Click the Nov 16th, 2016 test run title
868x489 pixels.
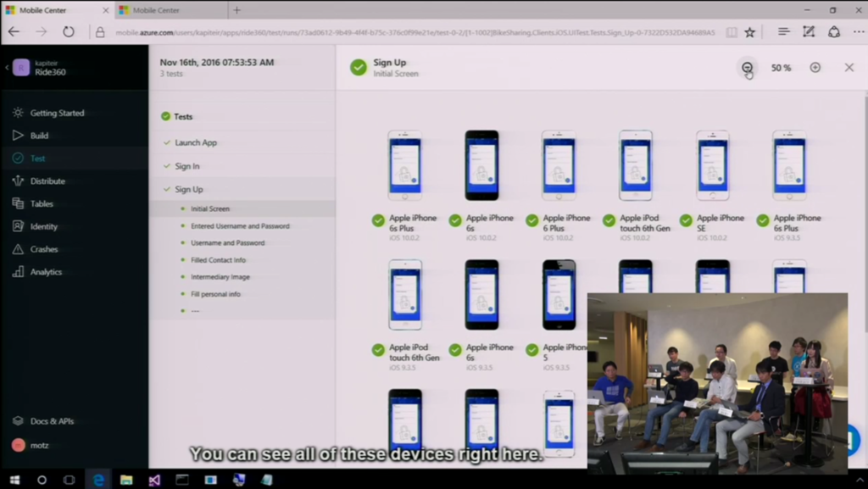(216, 63)
